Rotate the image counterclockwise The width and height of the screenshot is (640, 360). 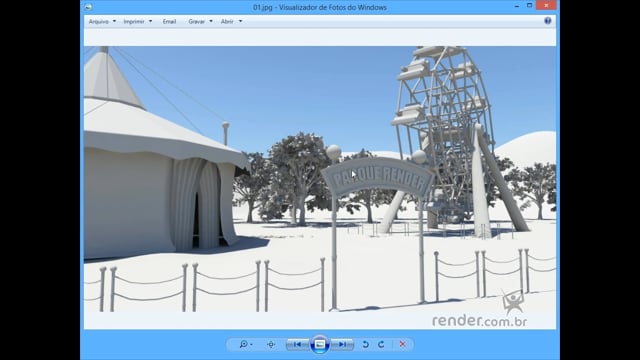click(366, 344)
